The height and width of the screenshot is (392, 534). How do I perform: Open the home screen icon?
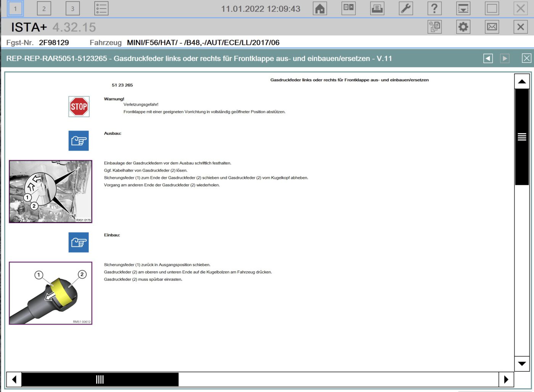[320, 8]
